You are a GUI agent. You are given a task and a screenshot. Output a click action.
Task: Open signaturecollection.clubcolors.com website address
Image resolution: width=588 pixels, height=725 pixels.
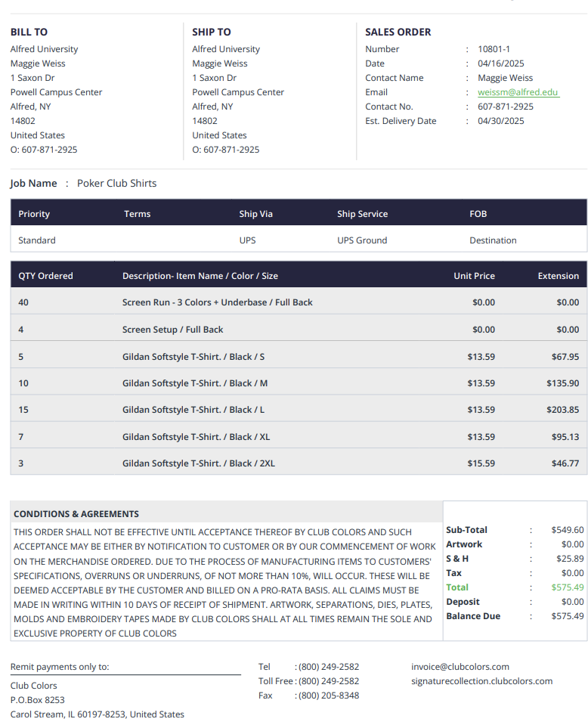tap(481, 681)
